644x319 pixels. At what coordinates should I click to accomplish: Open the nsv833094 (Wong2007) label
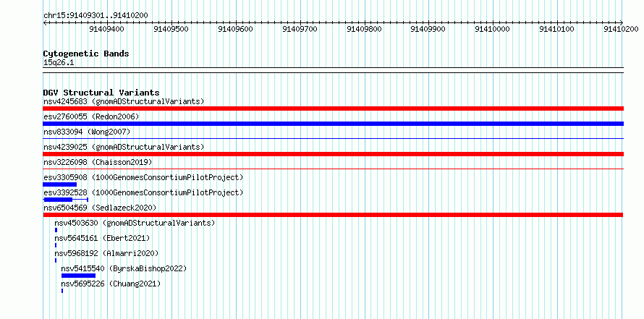point(87,132)
